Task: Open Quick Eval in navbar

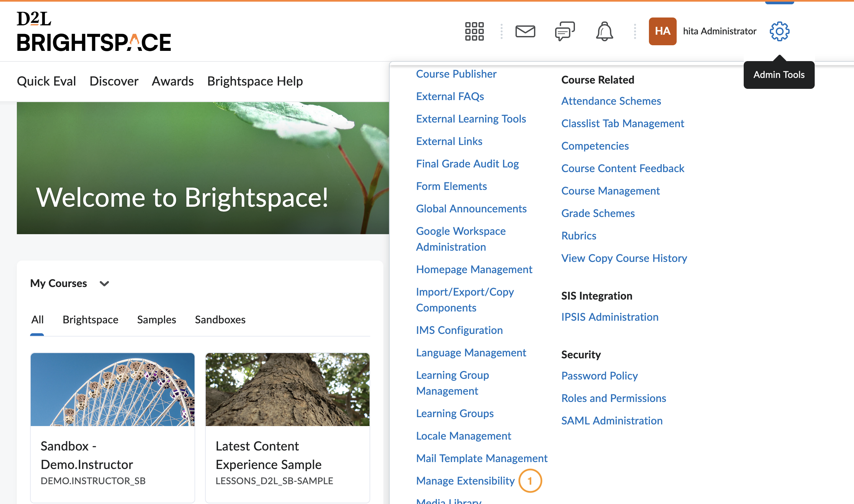Action: 47,81
